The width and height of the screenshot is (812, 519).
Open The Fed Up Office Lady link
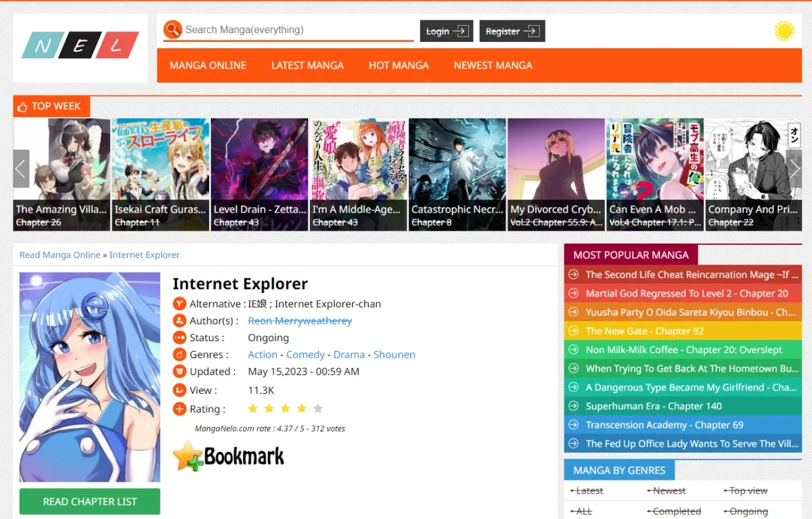(692, 444)
